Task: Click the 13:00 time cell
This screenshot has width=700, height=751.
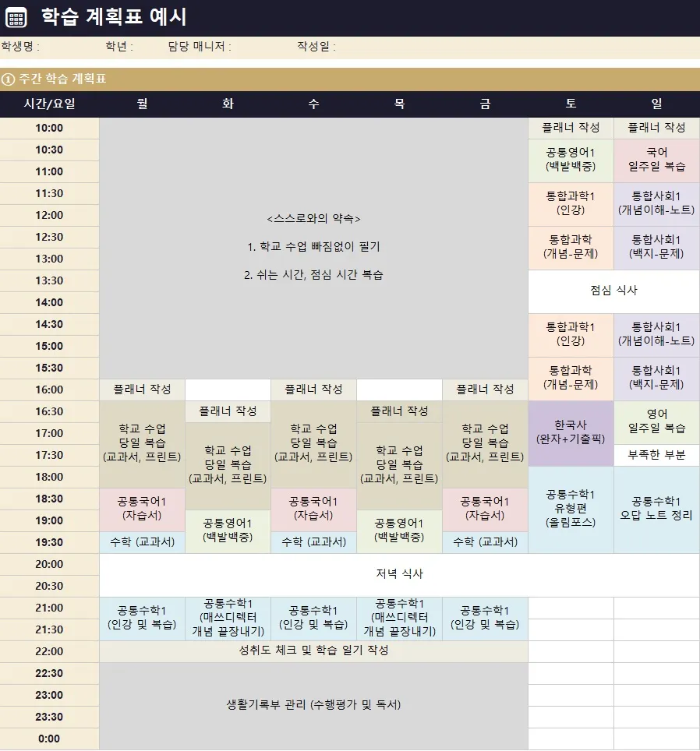Action: click(x=49, y=259)
